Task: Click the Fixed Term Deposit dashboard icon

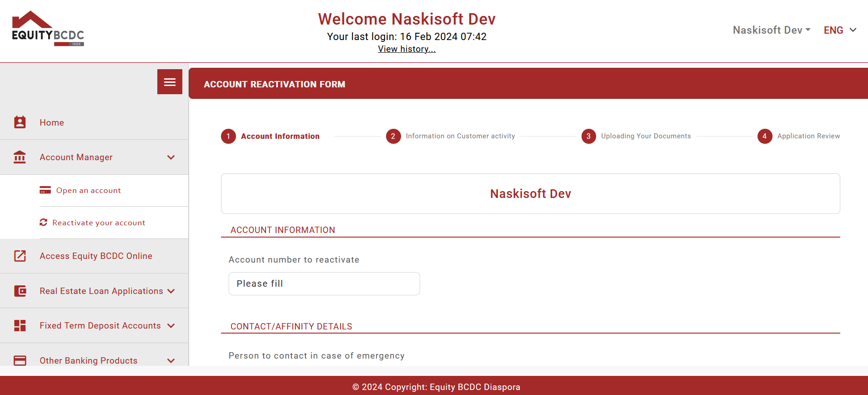Action: 20,325
